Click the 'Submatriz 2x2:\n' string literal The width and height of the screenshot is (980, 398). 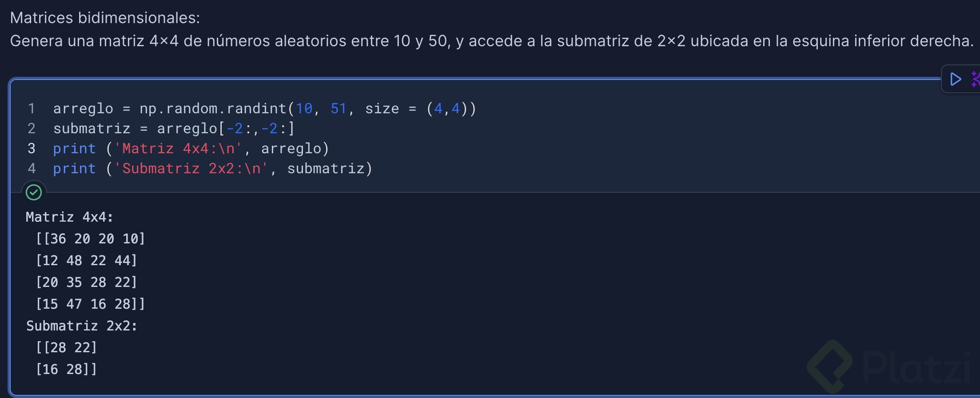[x=191, y=168]
